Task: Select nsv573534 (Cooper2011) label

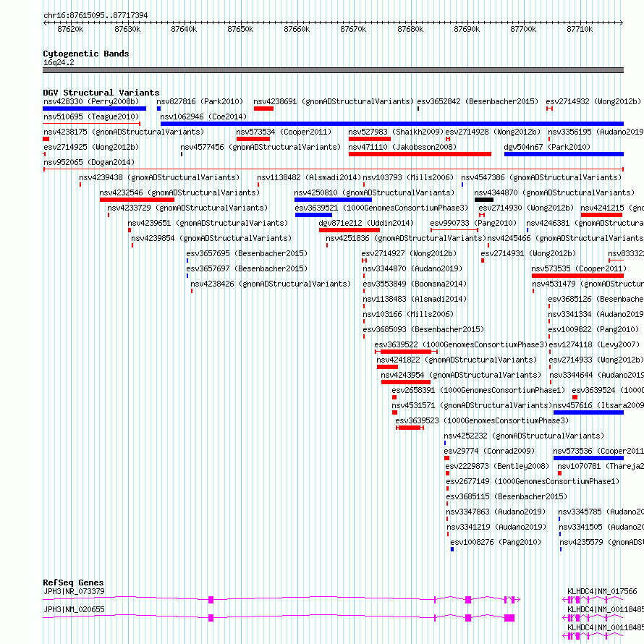Action: [284, 132]
